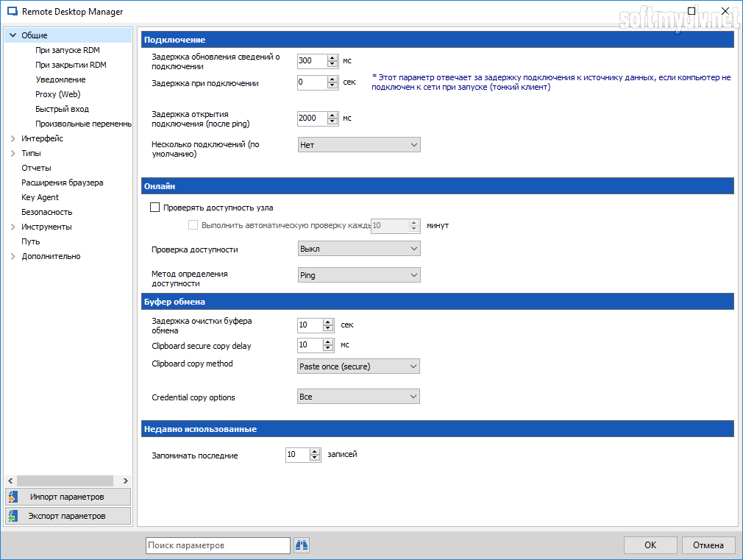Open the Быстрый вход settings page
This screenshot has height=560, width=743.
click(x=62, y=109)
